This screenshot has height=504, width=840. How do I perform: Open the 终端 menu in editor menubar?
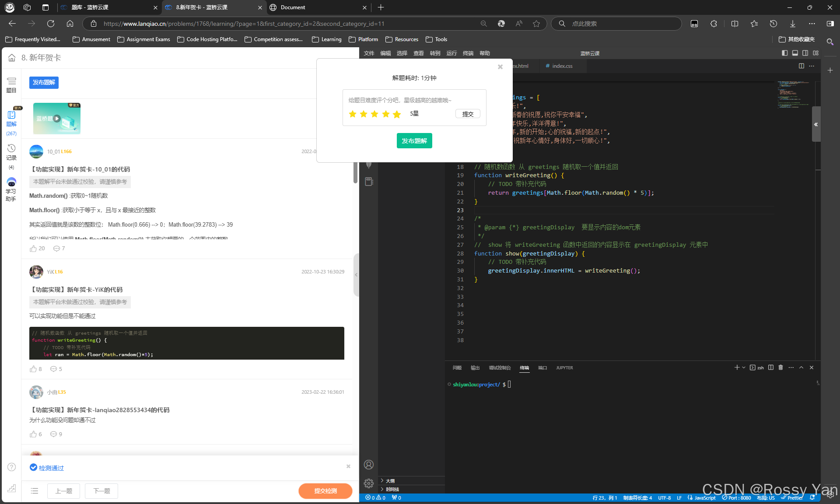click(x=468, y=53)
